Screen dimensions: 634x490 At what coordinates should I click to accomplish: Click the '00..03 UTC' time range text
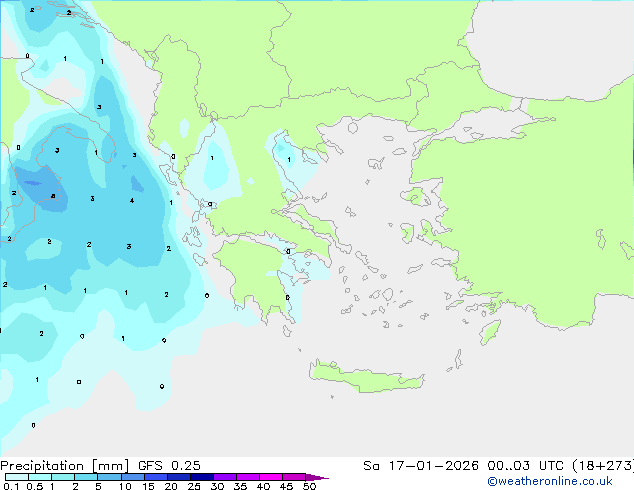click(x=525, y=466)
